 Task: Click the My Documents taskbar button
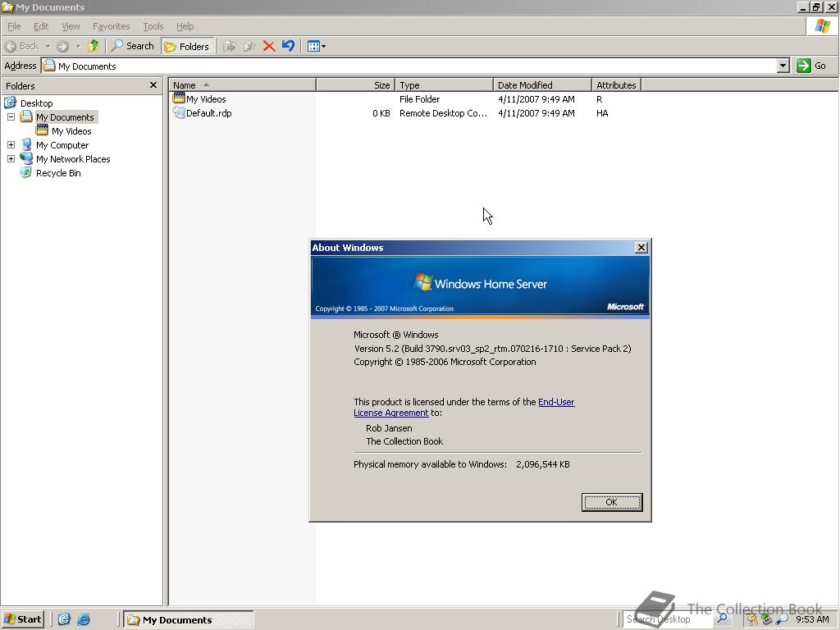188,620
